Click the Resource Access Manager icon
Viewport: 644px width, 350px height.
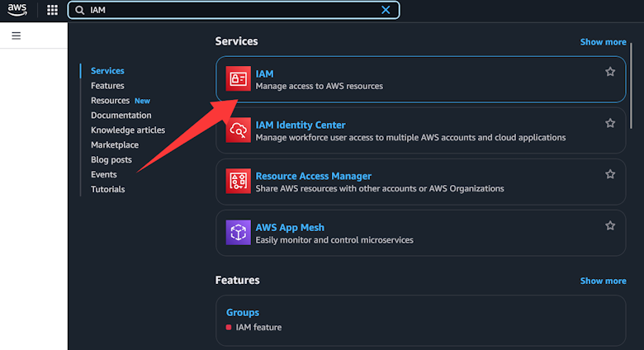click(238, 182)
